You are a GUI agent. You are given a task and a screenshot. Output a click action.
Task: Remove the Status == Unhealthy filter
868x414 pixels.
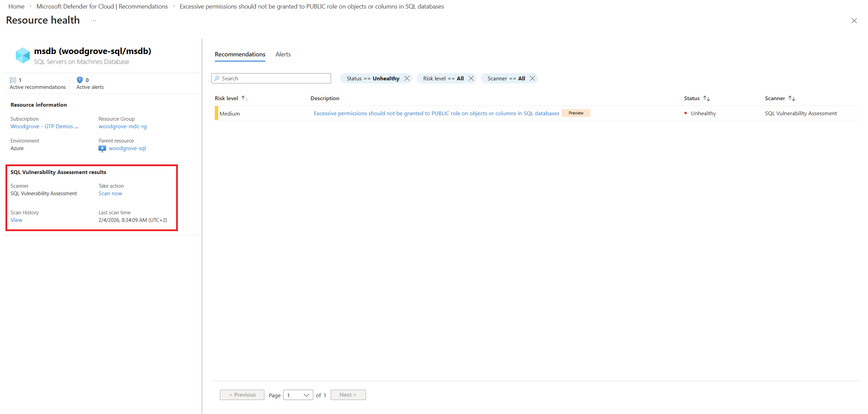point(407,78)
